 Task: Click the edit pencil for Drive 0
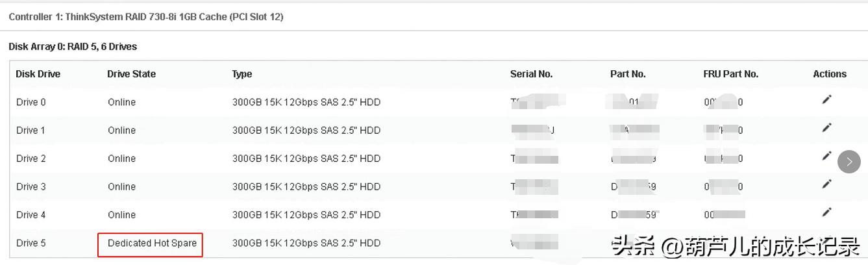(x=826, y=99)
